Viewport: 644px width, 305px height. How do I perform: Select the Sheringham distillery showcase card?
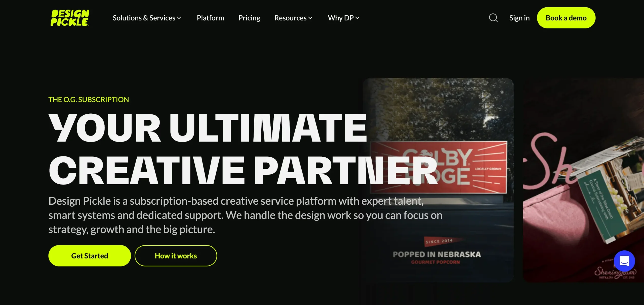pos(583,180)
